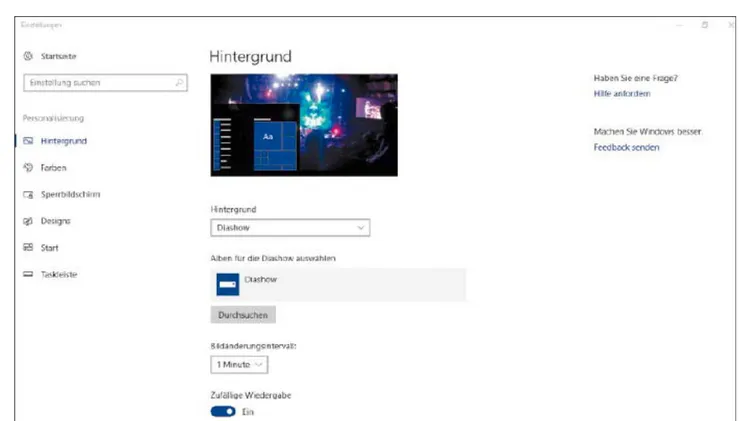Select the Taskleiste bar icon
The image size is (750, 421).
tap(28, 274)
